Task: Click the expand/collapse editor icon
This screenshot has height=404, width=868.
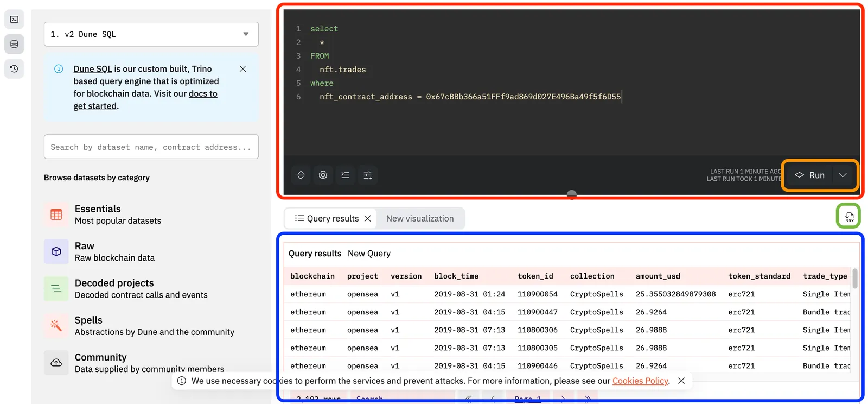Action: [x=301, y=175]
